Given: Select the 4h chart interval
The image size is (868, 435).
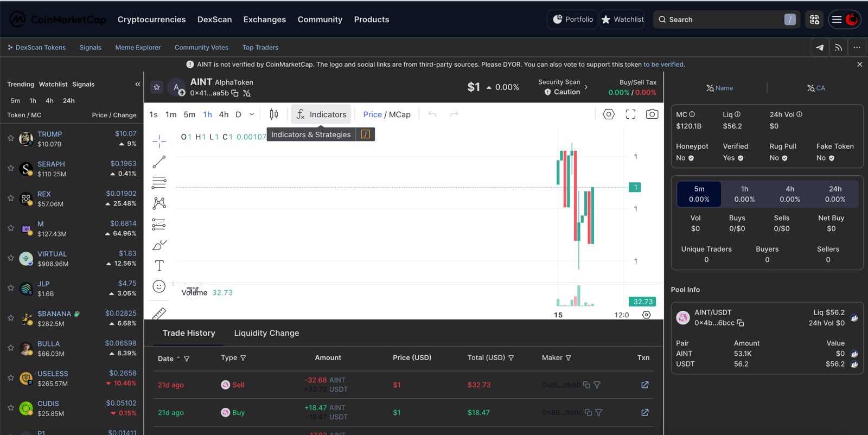Looking at the screenshot, I should click(x=224, y=114).
